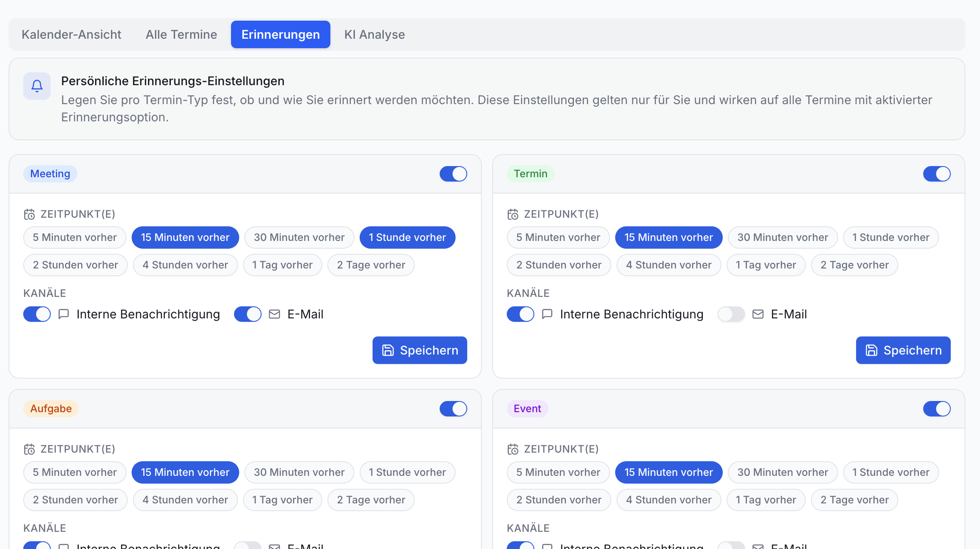This screenshot has width=980, height=549.
Task: Click the Event type badge
Action: 527,409
